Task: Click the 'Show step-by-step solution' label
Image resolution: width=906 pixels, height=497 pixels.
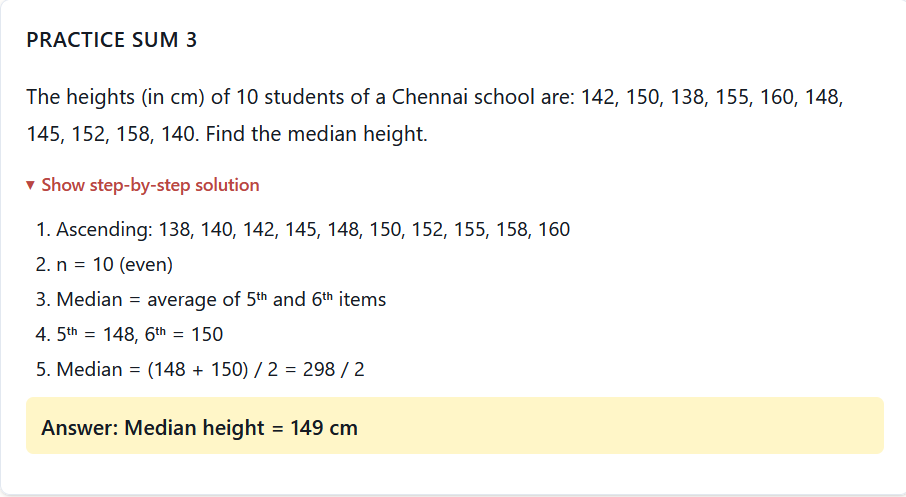Action: (150, 185)
